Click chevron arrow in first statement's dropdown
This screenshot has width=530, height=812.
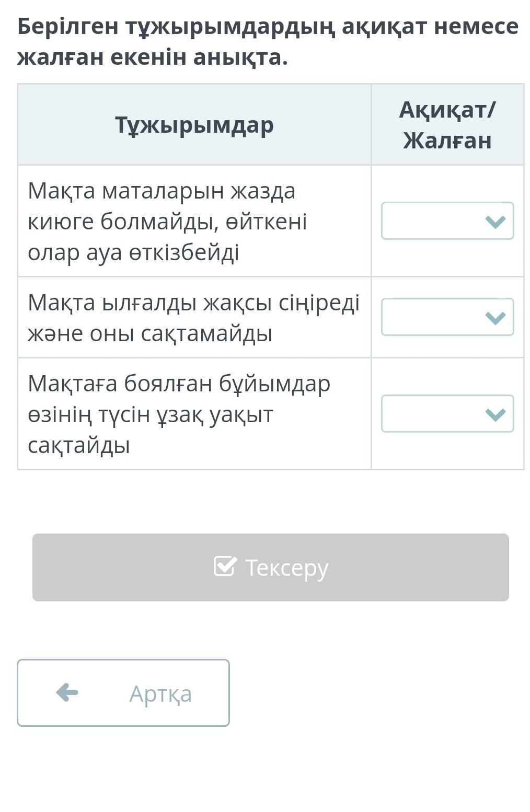tap(495, 222)
